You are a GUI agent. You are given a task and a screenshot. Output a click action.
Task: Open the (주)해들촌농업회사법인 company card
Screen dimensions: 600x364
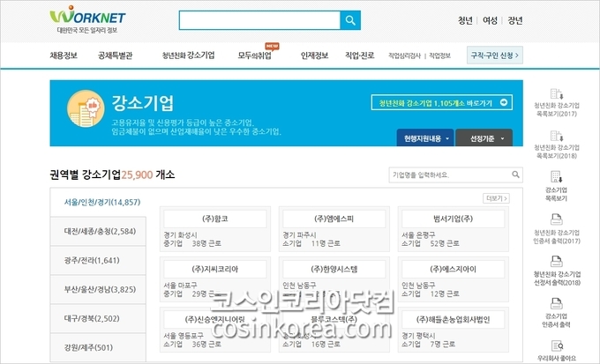click(x=453, y=330)
